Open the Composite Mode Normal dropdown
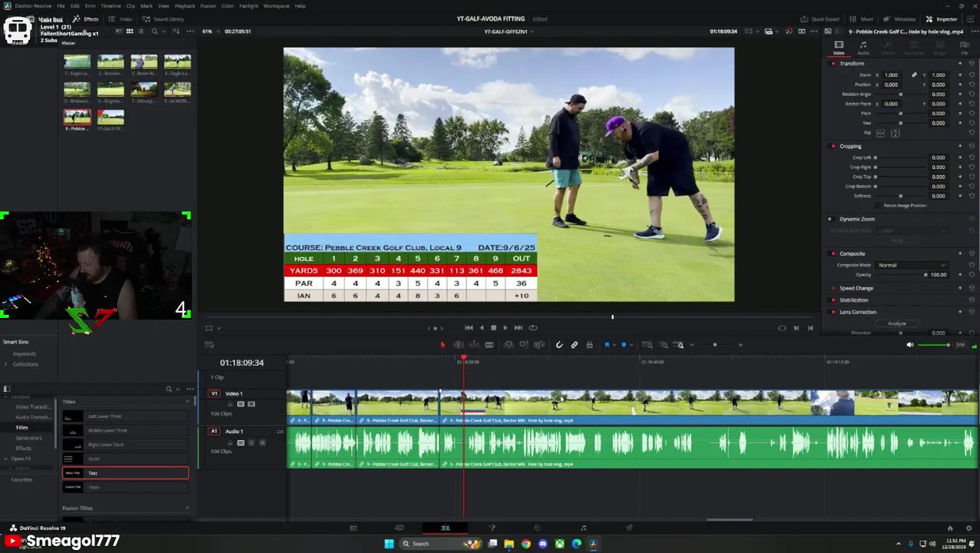This screenshot has height=553, width=980. pyautogui.click(x=912, y=265)
